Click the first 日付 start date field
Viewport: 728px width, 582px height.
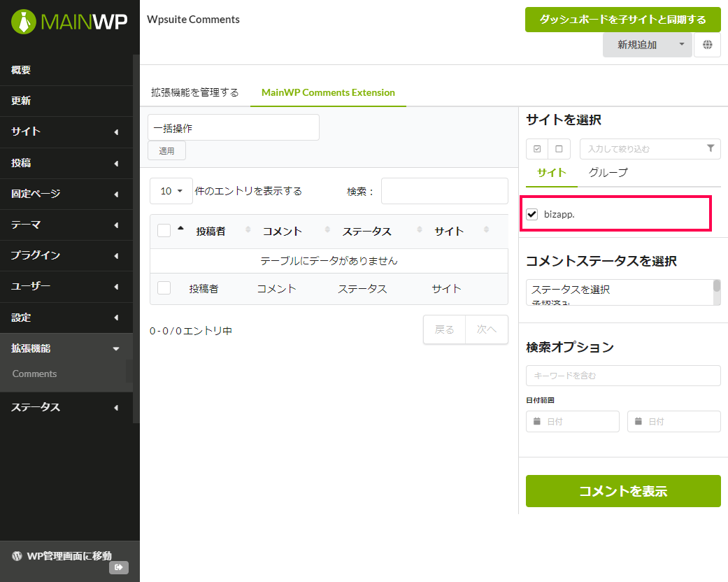tap(573, 421)
